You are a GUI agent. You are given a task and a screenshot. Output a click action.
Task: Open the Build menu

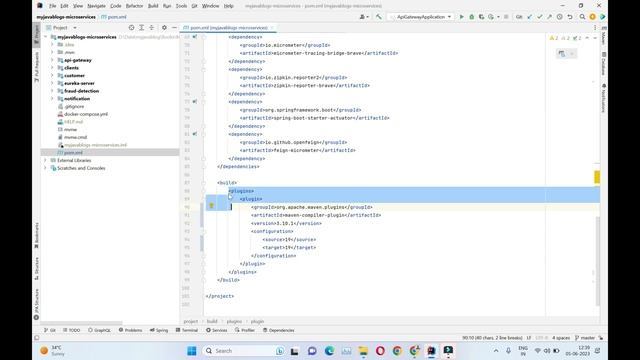pyautogui.click(x=153, y=6)
